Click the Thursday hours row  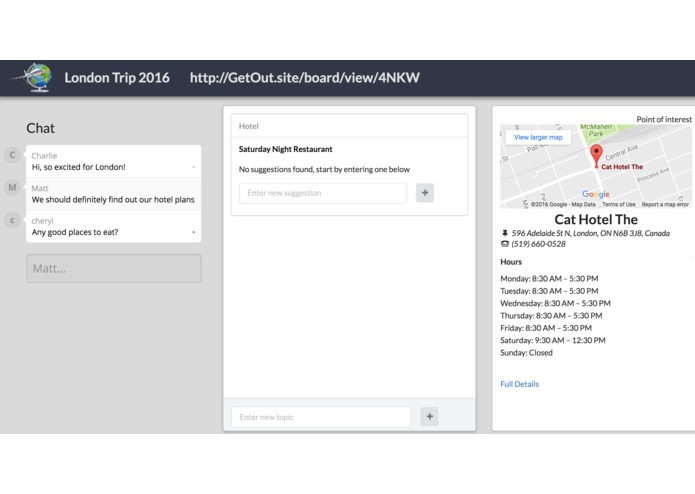click(551, 316)
